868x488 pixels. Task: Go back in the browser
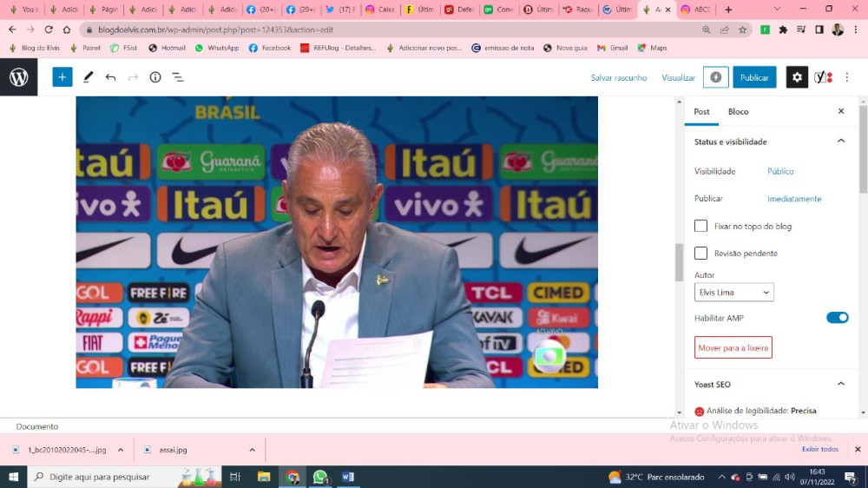12,30
